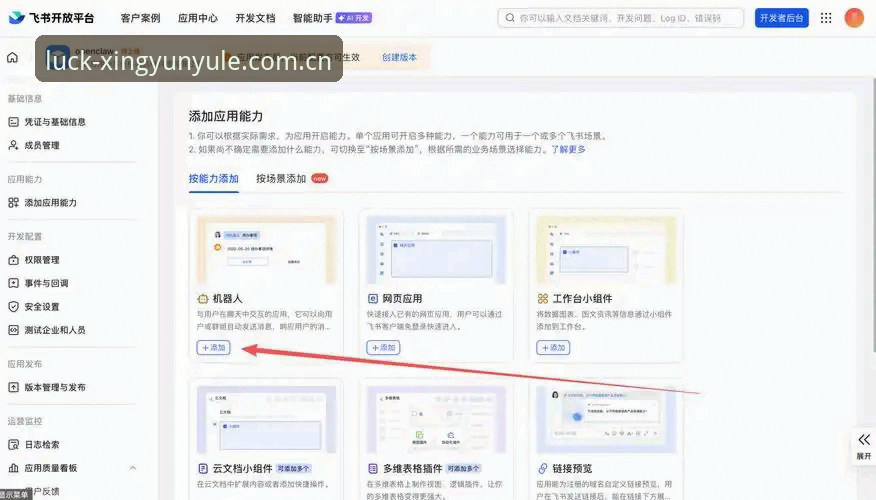
Task: Focus the documentation search field
Action: [x=621, y=18]
